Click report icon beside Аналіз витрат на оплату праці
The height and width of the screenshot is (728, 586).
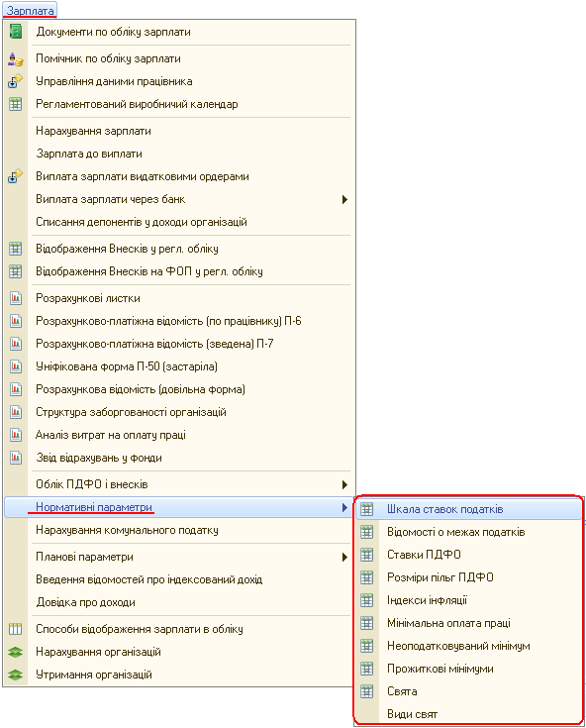point(16,435)
